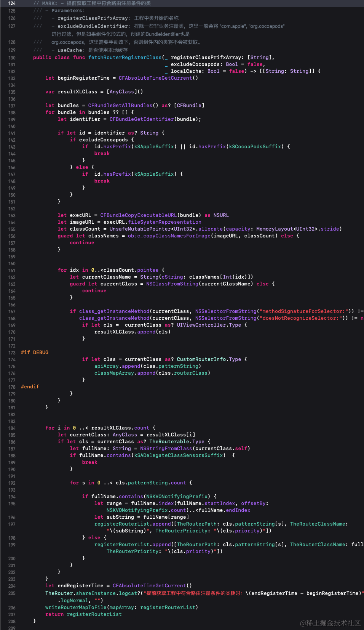Click the "methodSignatureForSelector:" string literal
Viewport: 364px width, 630px height.
click(x=303, y=311)
